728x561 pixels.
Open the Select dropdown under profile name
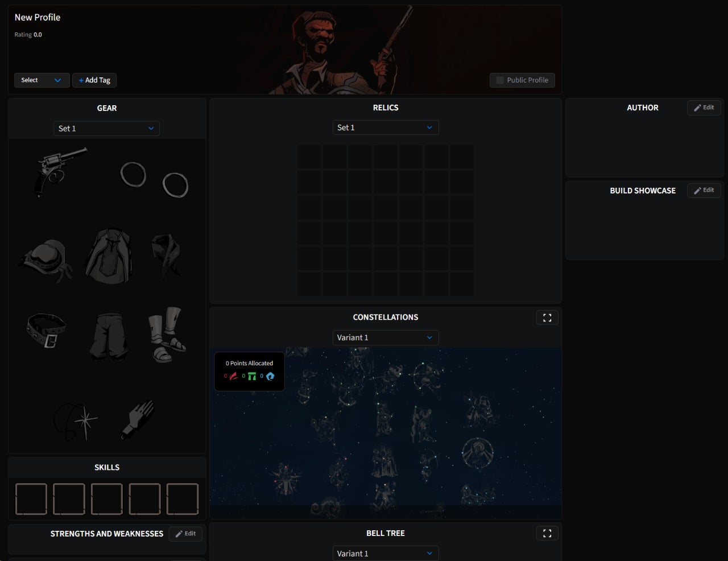click(42, 80)
